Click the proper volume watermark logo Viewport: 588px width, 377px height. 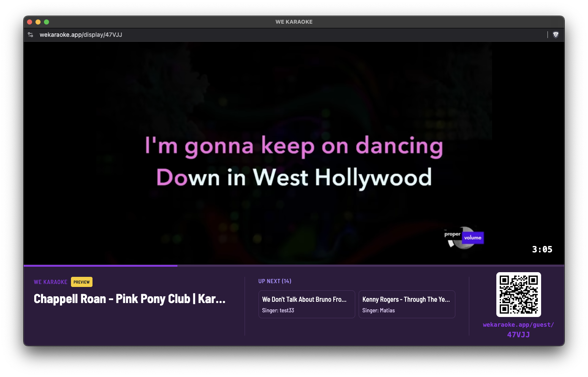pyautogui.click(x=463, y=238)
